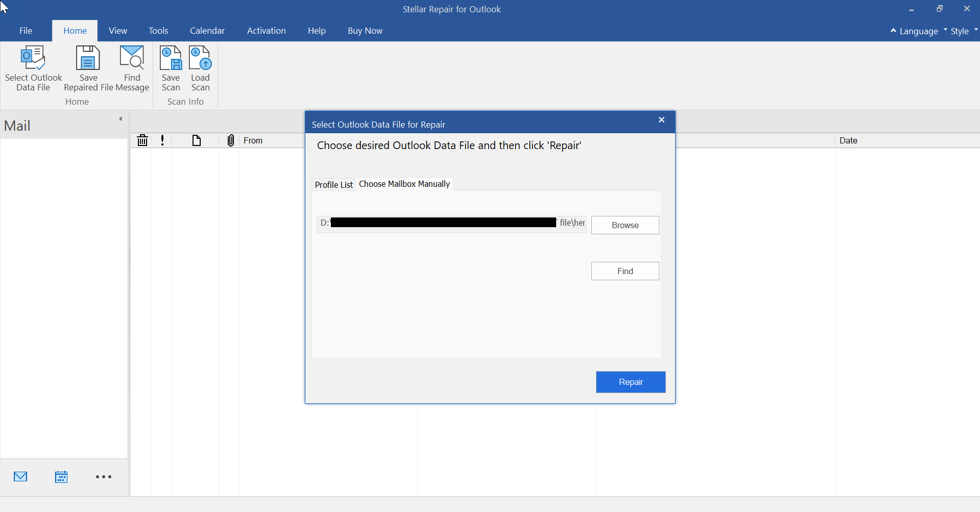This screenshot has width=980, height=512.
Task: Click the blue Repair button
Action: point(631,382)
